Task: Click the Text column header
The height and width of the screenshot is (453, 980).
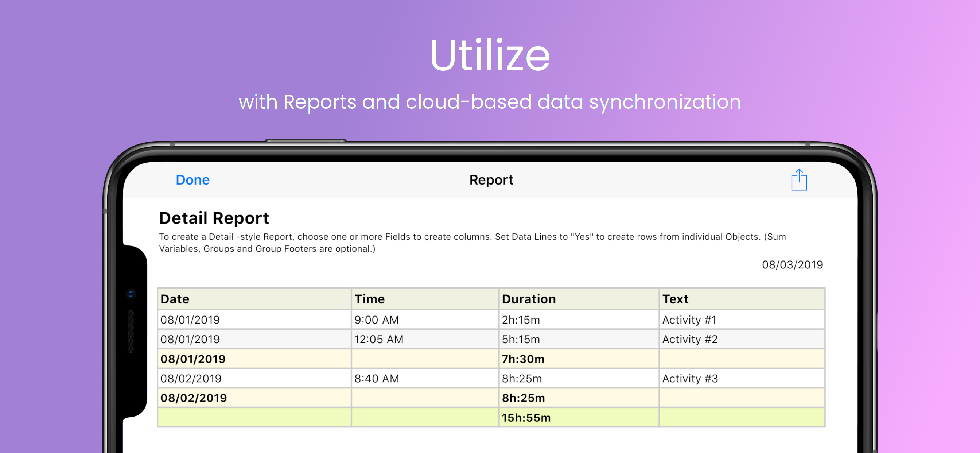Action: coord(675,299)
